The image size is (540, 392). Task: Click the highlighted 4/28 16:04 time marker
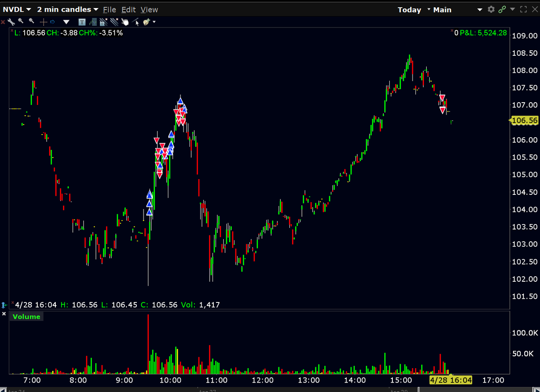tap(451, 380)
